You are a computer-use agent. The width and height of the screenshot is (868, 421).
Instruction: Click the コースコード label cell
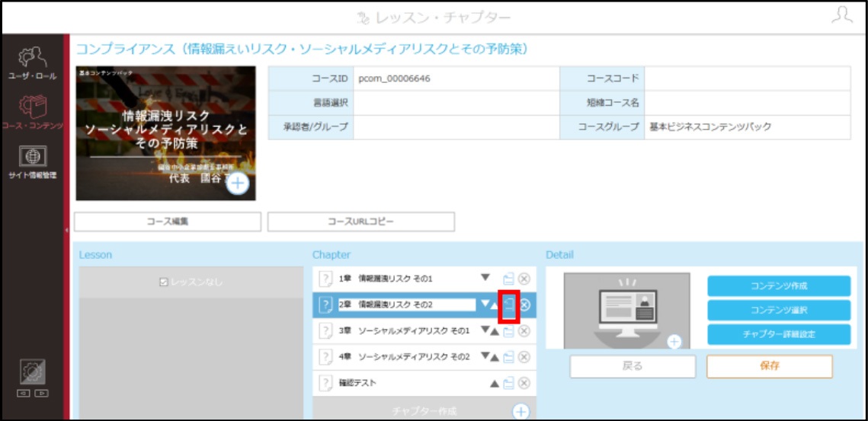[x=603, y=78]
